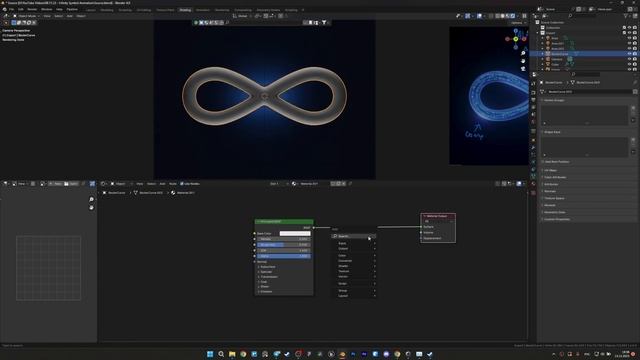Toggle visibility eye for Collection row

tap(629, 27)
